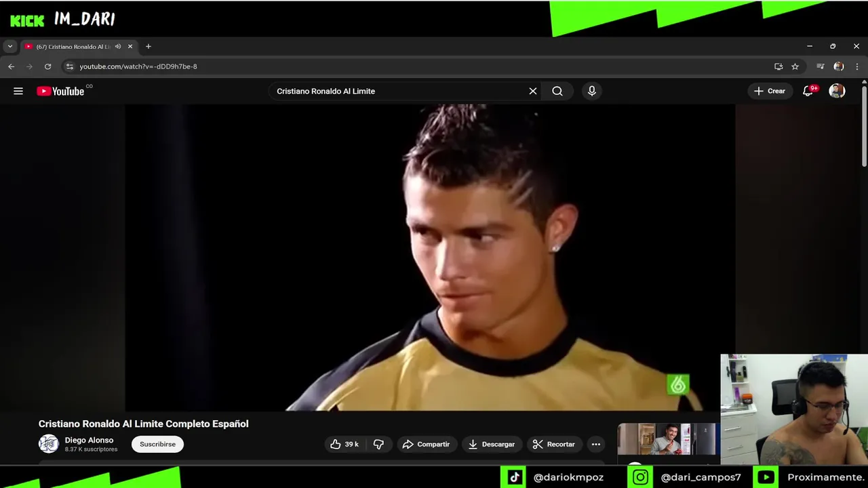868x488 pixels.
Task: Open tab search dropdown arrow
Action: pyautogui.click(x=9, y=46)
